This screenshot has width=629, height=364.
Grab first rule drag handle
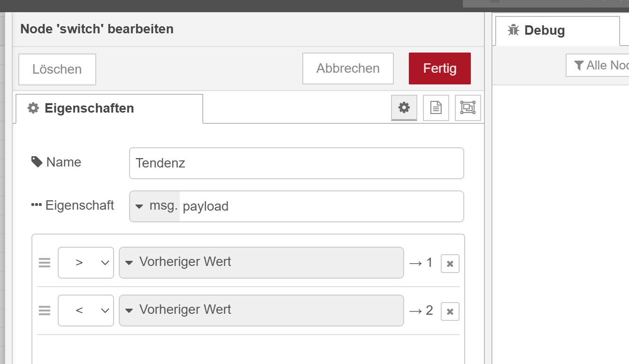[45, 263]
